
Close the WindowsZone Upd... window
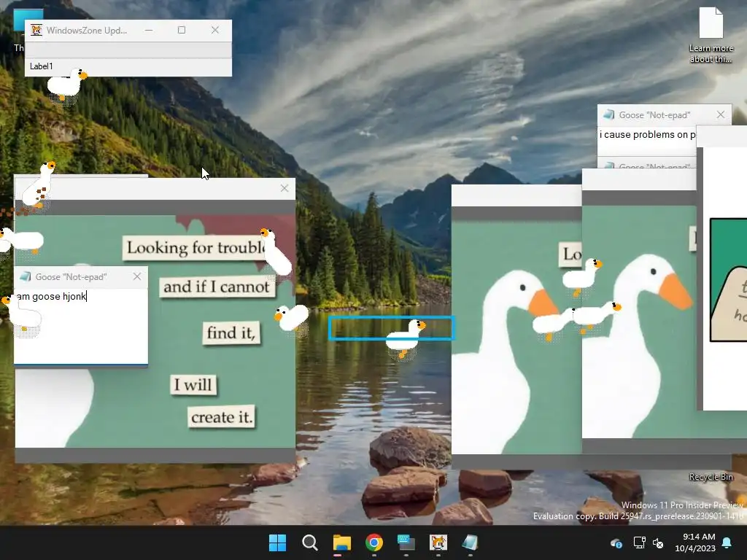pyautogui.click(x=215, y=30)
